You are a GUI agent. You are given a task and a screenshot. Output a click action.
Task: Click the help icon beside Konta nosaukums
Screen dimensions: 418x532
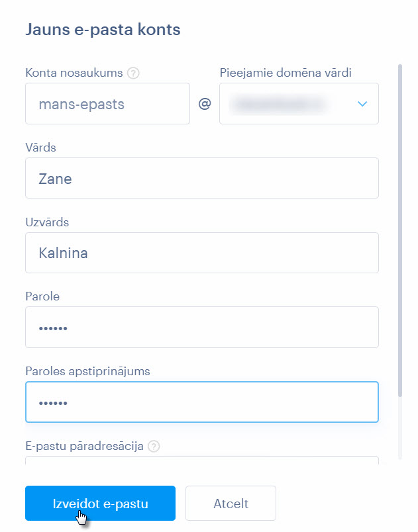133,73
